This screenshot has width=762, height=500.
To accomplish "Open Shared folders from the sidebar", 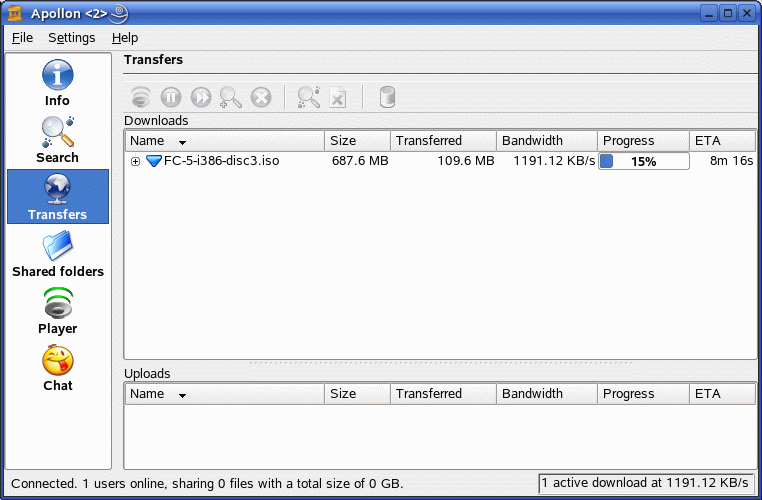I will click(x=57, y=254).
